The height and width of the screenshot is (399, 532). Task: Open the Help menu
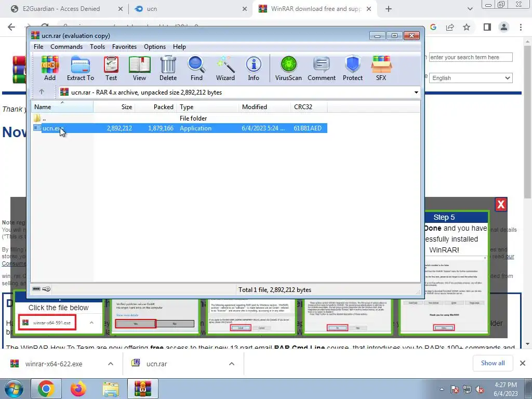click(179, 46)
